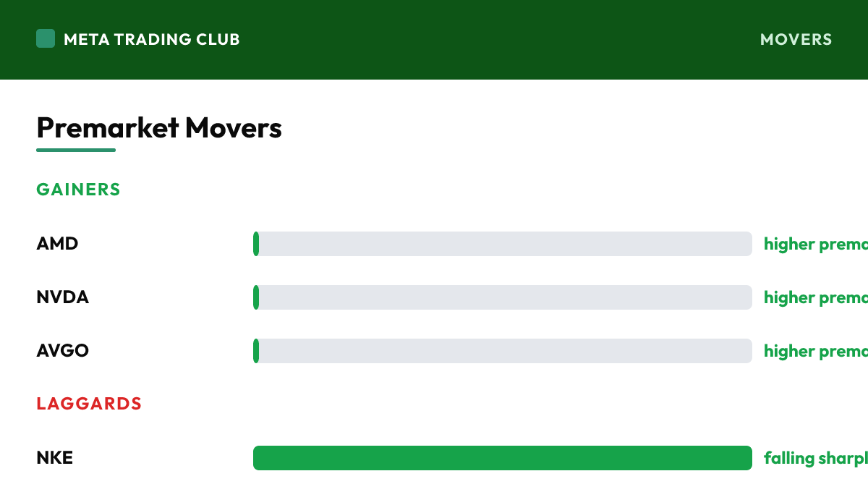Open the AMD ticker row

[x=452, y=244]
